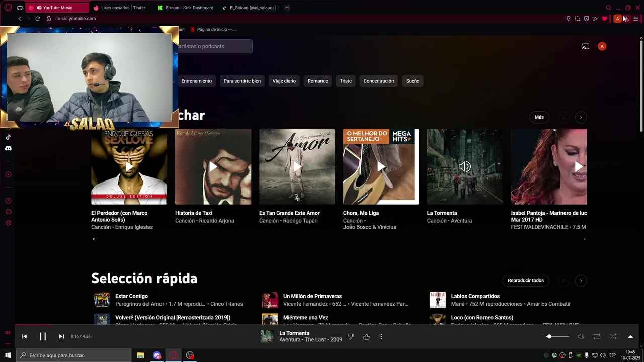
Task: Select the Entrenamiento mood chip
Action: tap(197, 81)
